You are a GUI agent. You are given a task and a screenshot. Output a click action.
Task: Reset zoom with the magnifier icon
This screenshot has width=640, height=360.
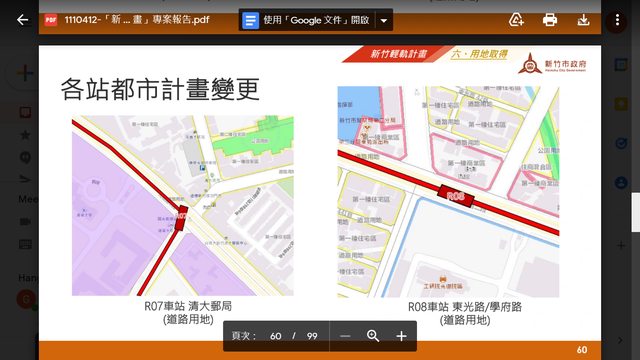[373, 336]
